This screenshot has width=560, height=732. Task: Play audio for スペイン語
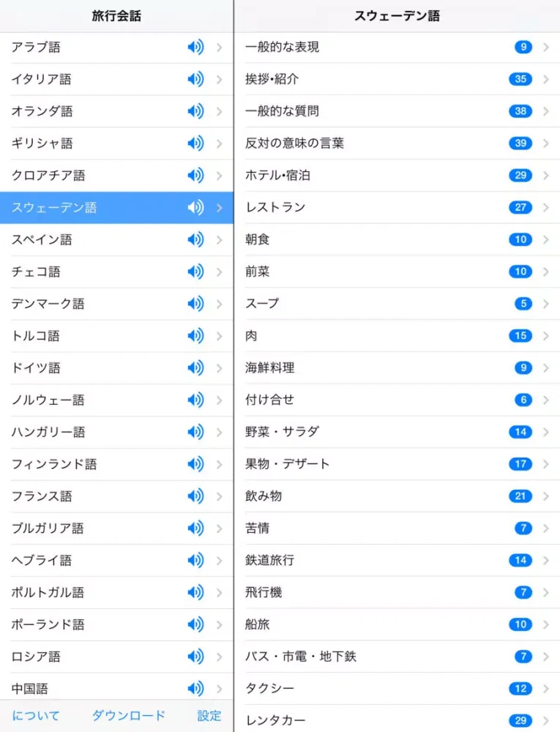[195, 239]
